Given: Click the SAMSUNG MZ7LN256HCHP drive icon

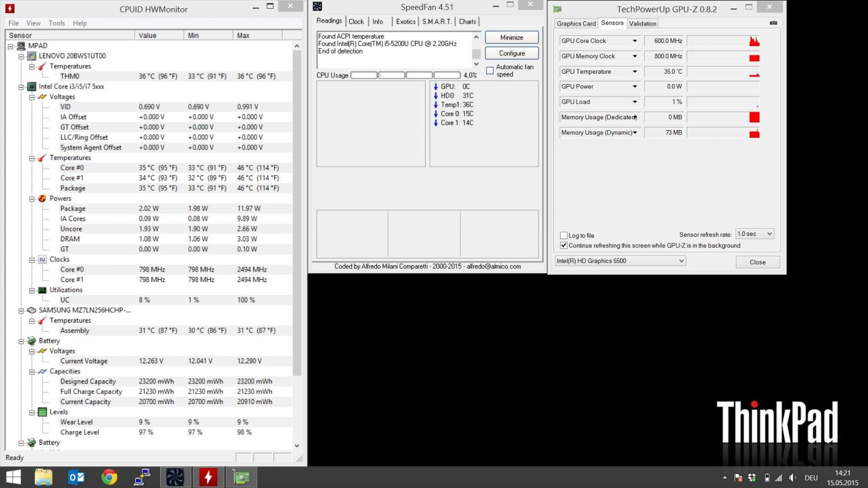Looking at the screenshot, I should pos(31,311).
